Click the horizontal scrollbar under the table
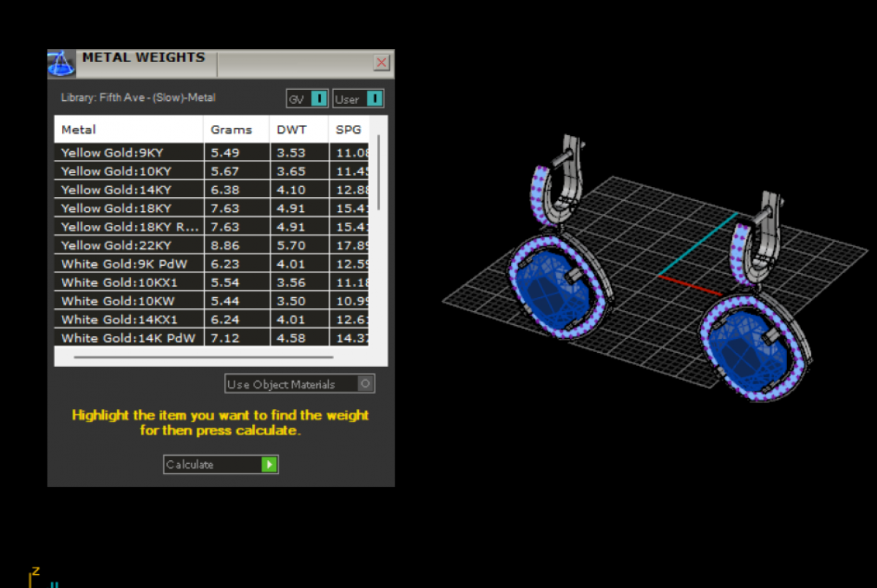877x588 pixels. [203, 357]
